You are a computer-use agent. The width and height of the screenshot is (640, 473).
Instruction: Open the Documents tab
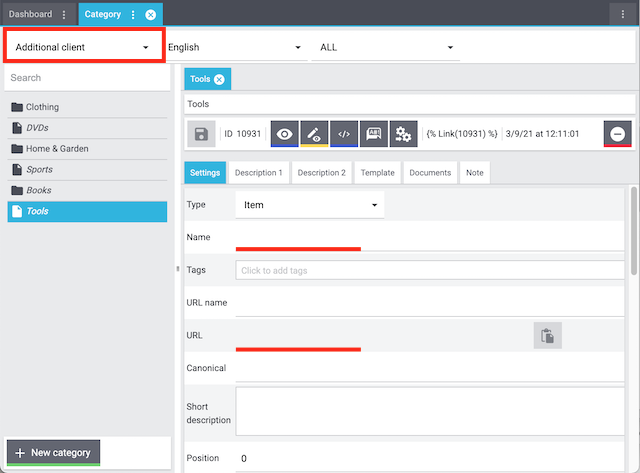coord(430,173)
